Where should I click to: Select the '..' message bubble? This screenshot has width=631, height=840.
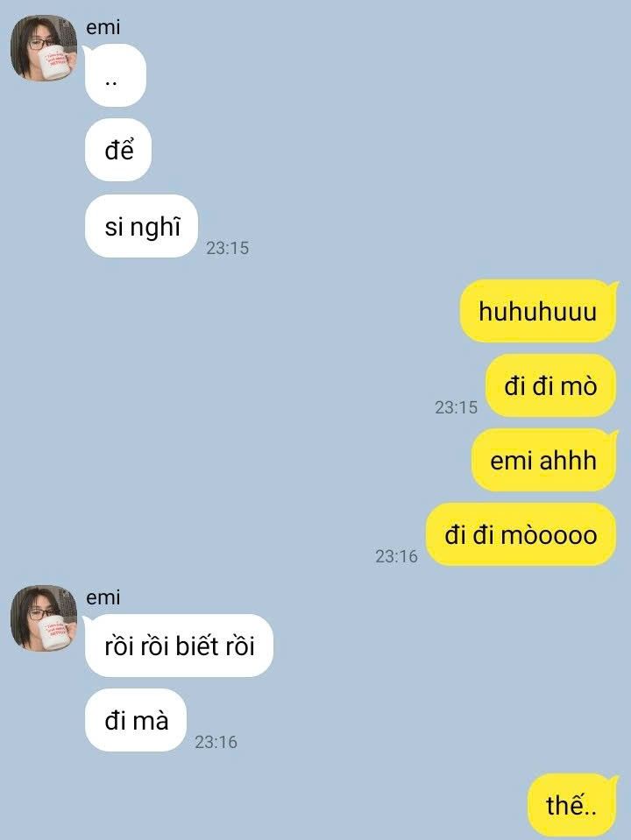pyautogui.click(x=116, y=75)
